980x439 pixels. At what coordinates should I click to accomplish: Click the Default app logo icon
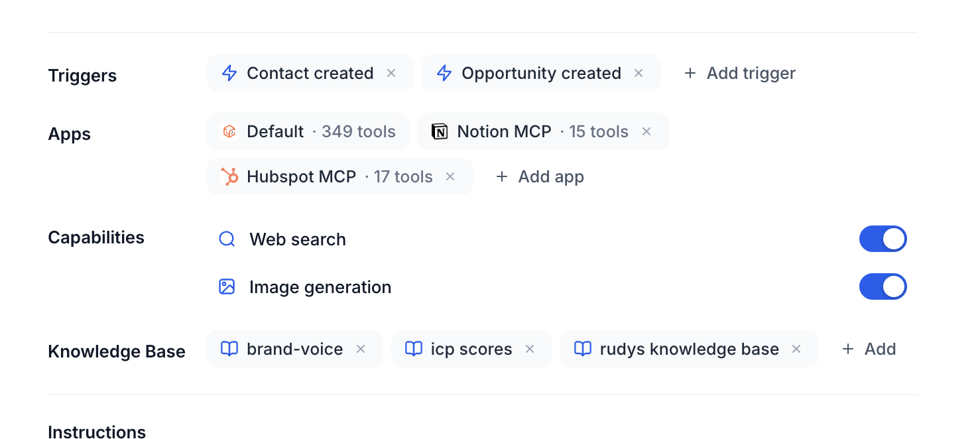229,131
